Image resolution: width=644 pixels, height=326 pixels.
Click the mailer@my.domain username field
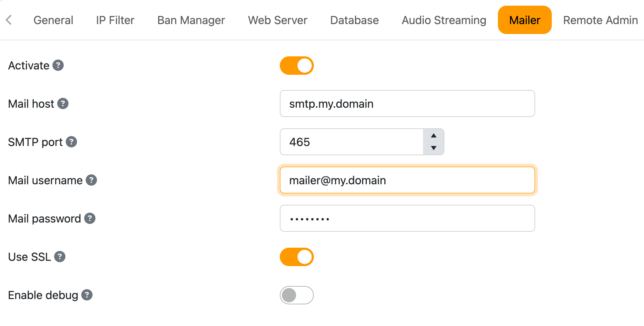point(407,180)
